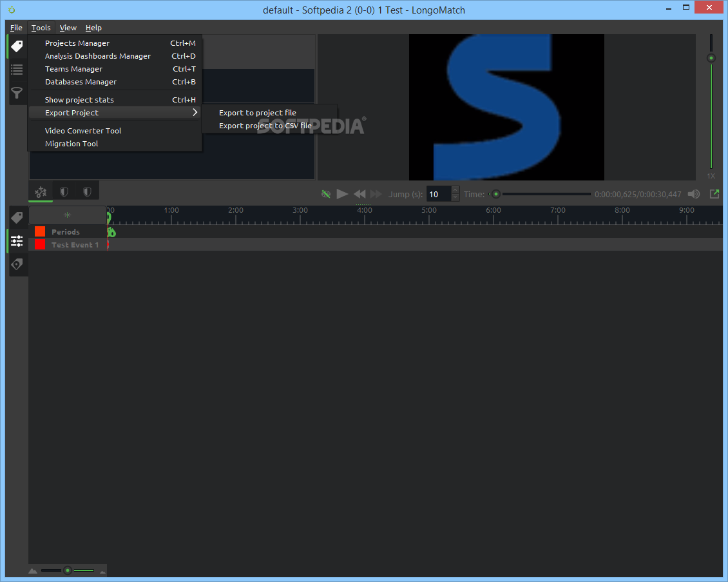
Task: Click the playback time readout 0:00:00,625/0:00:30,447
Action: pyautogui.click(x=638, y=194)
